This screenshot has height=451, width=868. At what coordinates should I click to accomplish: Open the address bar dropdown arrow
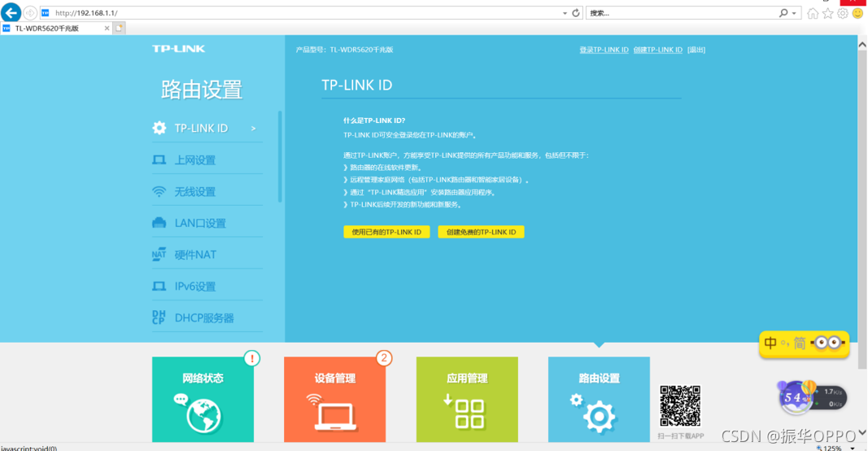pos(565,13)
